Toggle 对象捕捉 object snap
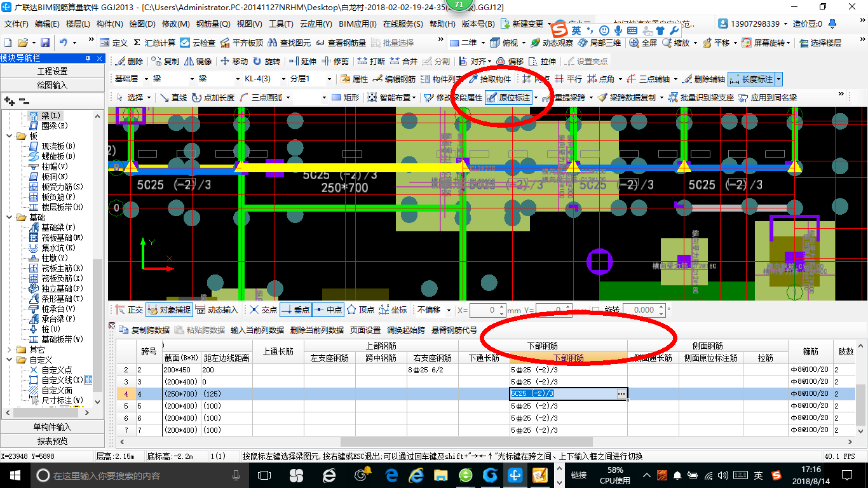Screen dimensions: 868x488 (169, 310)
